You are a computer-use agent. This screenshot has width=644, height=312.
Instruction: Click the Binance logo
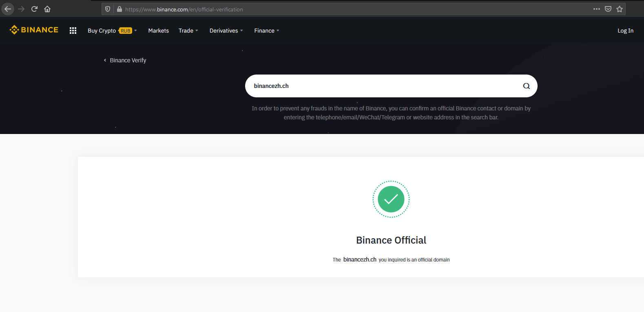34,30
